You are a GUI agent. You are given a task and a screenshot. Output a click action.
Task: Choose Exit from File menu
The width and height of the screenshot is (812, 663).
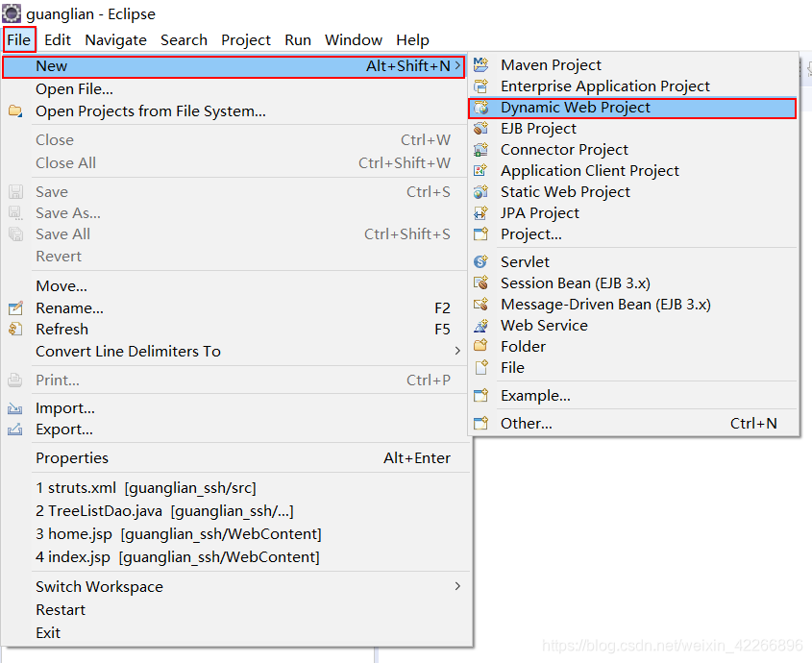click(236, 632)
